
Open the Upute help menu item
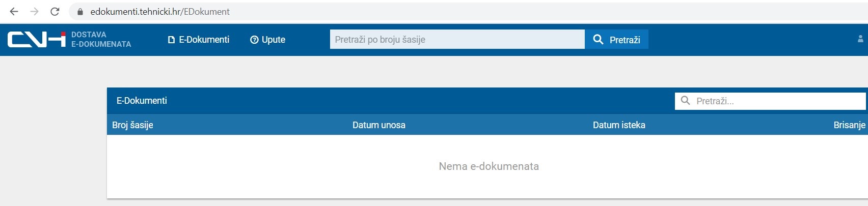coord(267,40)
